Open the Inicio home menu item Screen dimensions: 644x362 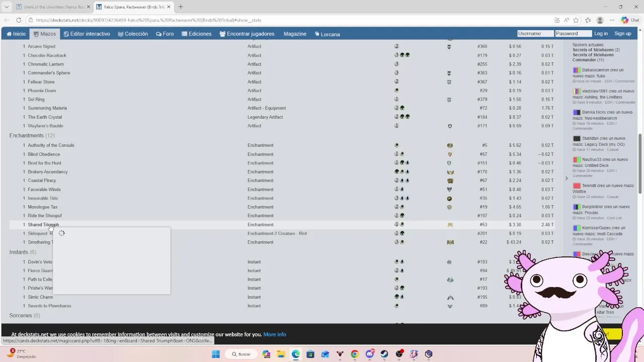coord(16,34)
